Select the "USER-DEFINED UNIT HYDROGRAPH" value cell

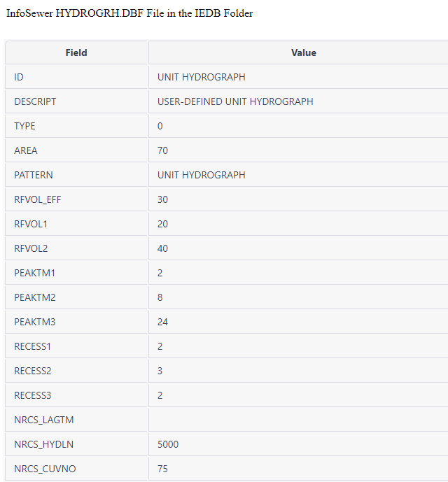point(235,101)
